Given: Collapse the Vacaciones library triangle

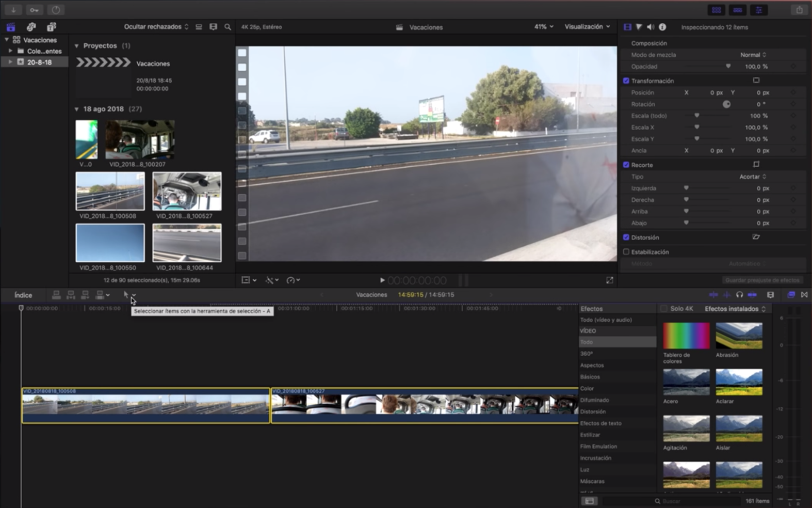Looking at the screenshot, I should (7, 40).
